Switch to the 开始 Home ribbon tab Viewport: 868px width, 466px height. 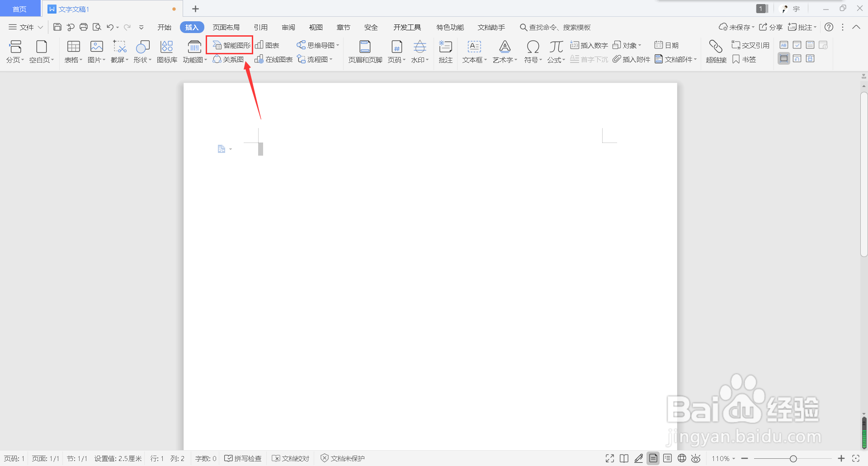click(164, 27)
